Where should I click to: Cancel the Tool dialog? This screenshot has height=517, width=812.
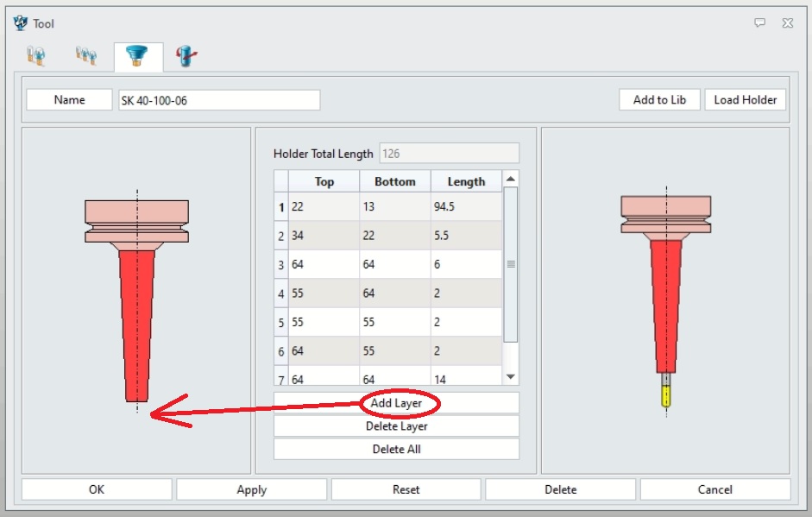click(715, 489)
